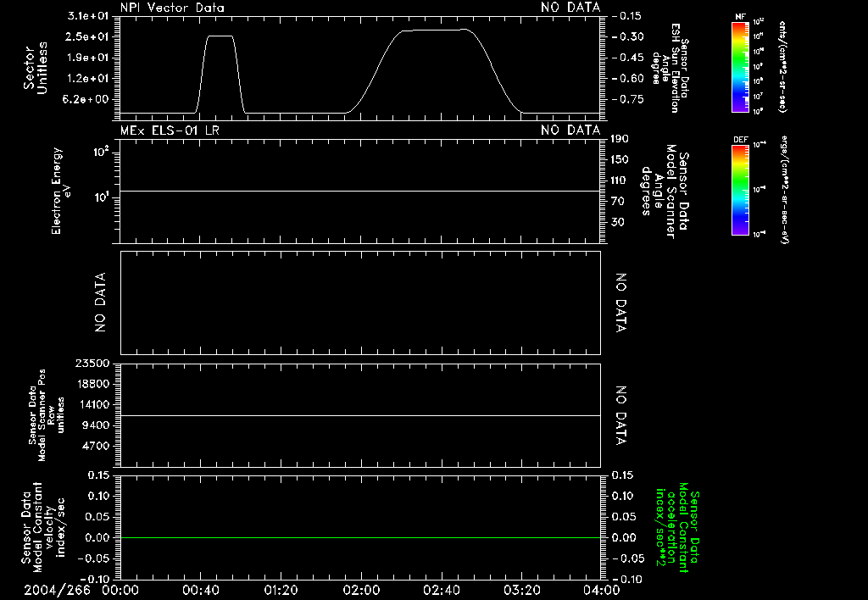Screen dimensions: 868x600
Task: Click the Model Scanner Angle degrees label
Action: 665,191
